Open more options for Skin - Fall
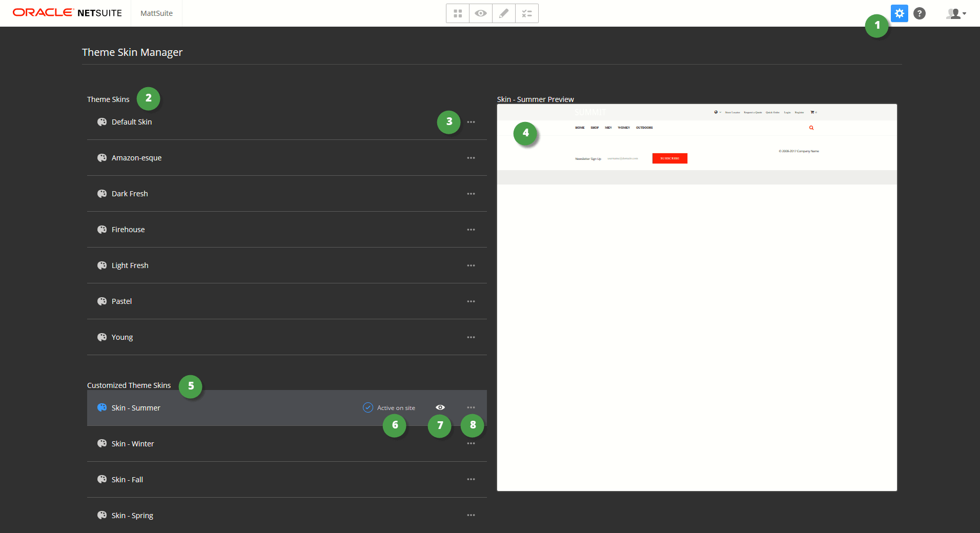The width and height of the screenshot is (980, 533). (x=471, y=479)
